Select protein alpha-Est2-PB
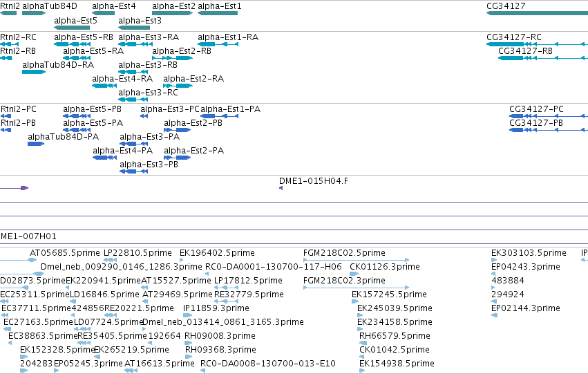This screenshot has width=588, height=374. 193,123
